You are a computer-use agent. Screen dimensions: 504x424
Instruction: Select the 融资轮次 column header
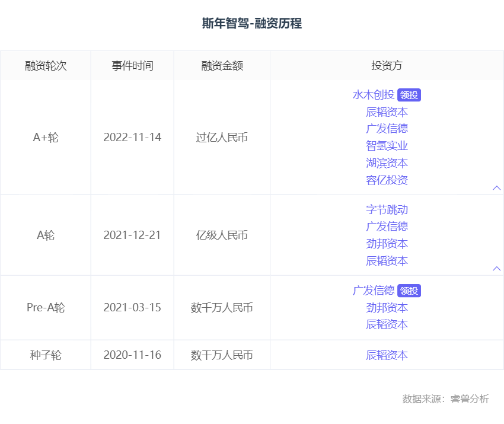pyautogui.click(x=46, y=66)
